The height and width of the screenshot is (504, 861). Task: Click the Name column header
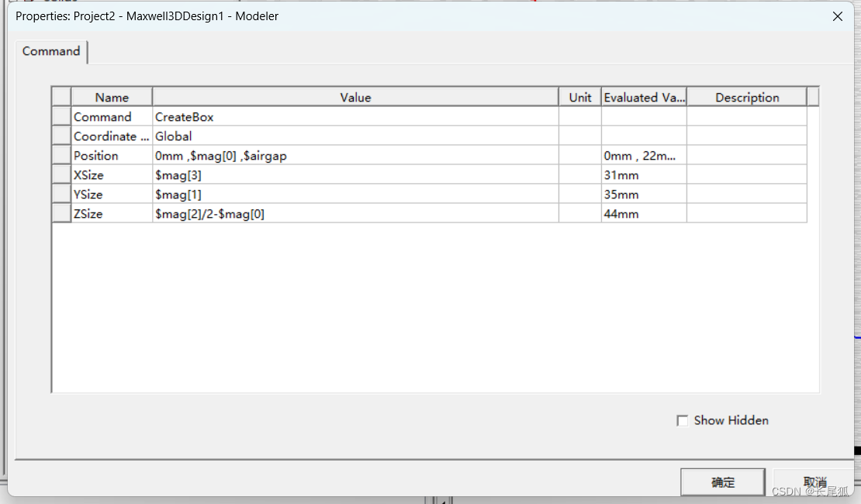112,97
